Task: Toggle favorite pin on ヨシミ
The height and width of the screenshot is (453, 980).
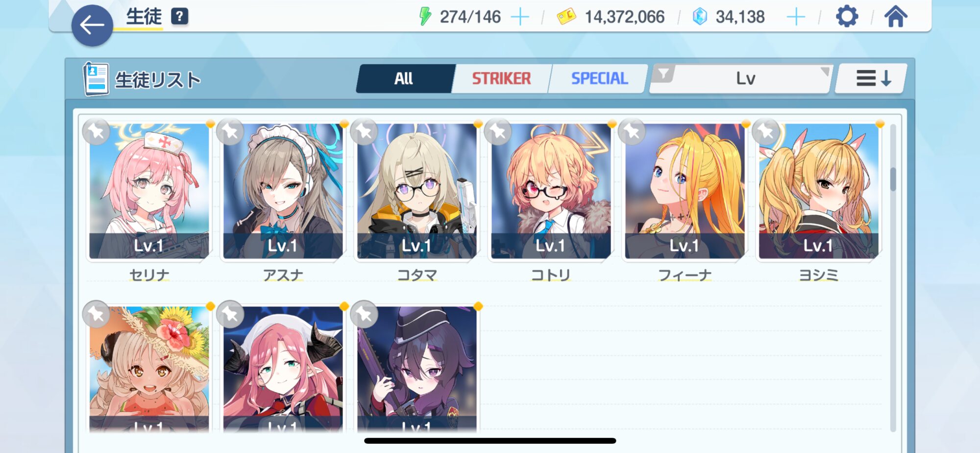Action: coord(766,131)
